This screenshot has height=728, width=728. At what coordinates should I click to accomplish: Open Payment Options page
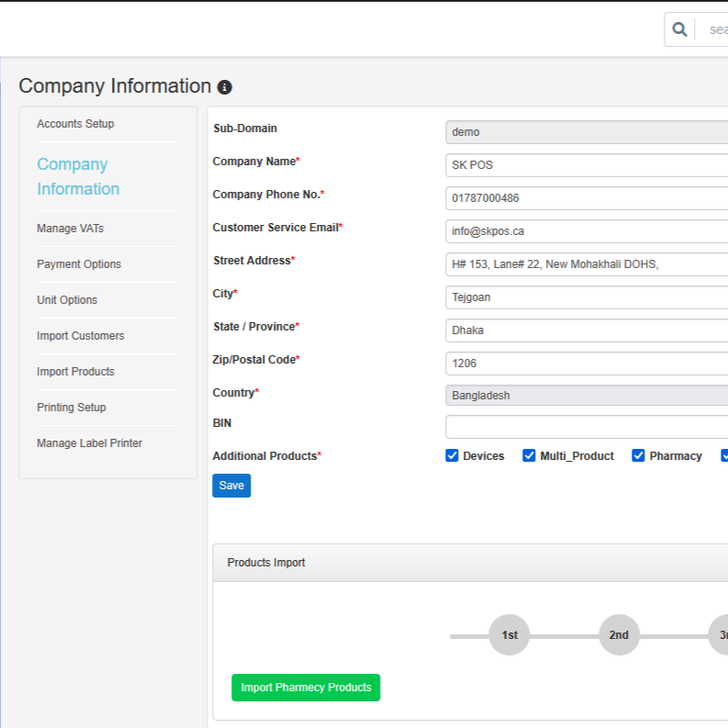point(79,264)
